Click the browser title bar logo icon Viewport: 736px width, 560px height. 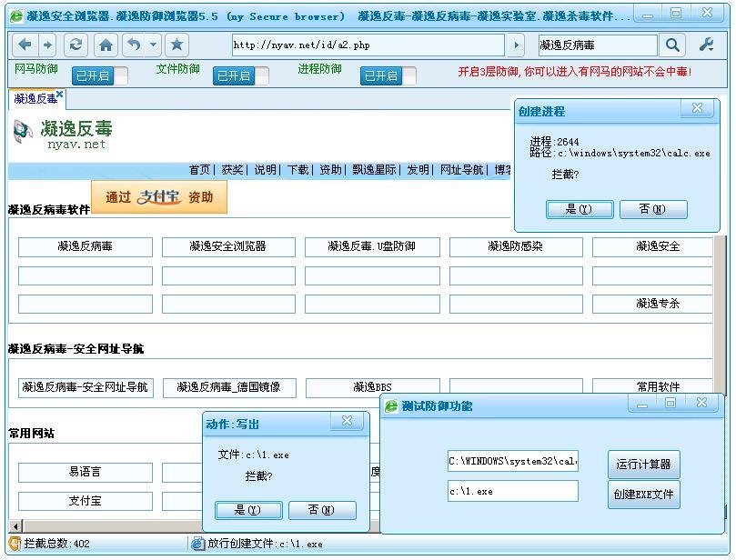(x=16, y=16)
